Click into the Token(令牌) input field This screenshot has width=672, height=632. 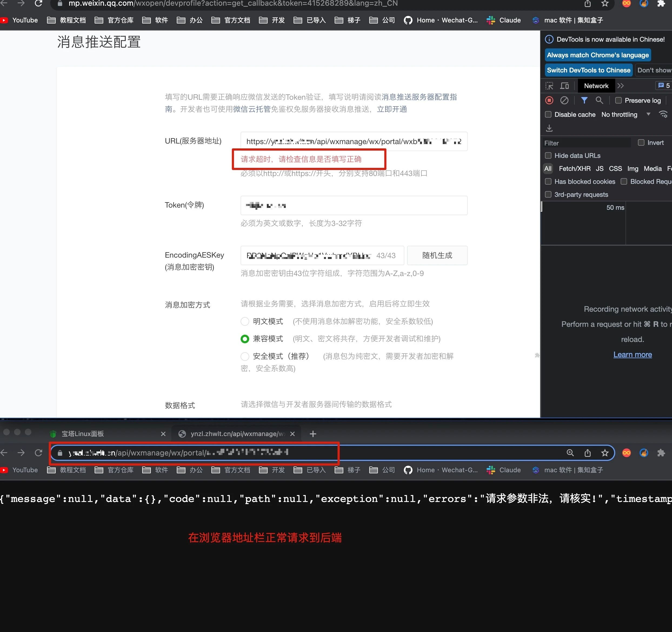[x=354, y=205]
